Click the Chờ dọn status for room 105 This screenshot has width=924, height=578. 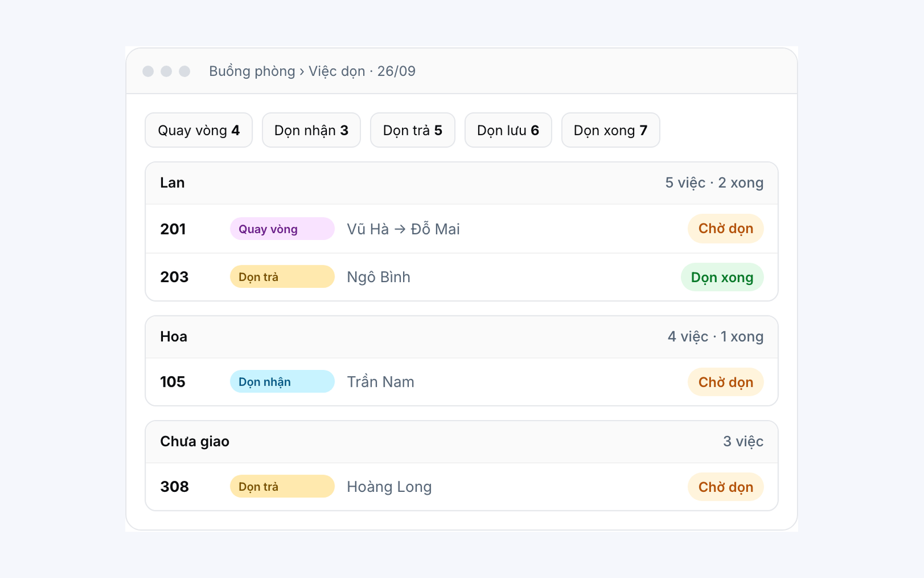coord(725,382)
